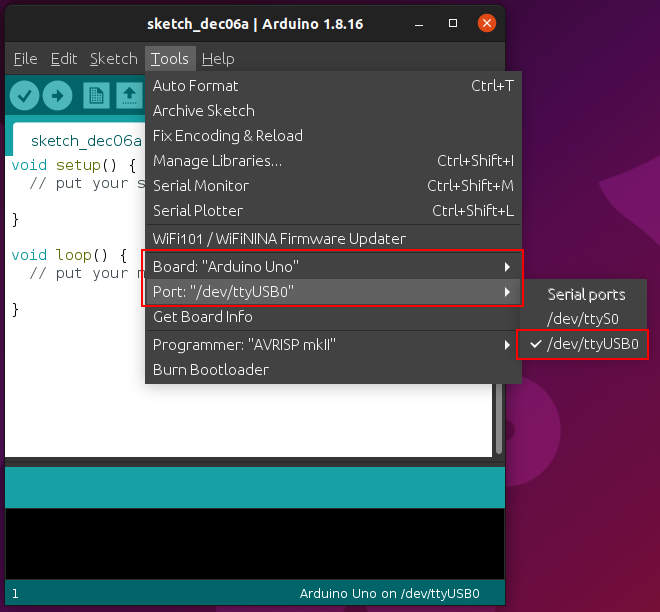The height and width of the screenshot is (612, 660).
Task: Choose Burn Bootloader
Action: 333,370
